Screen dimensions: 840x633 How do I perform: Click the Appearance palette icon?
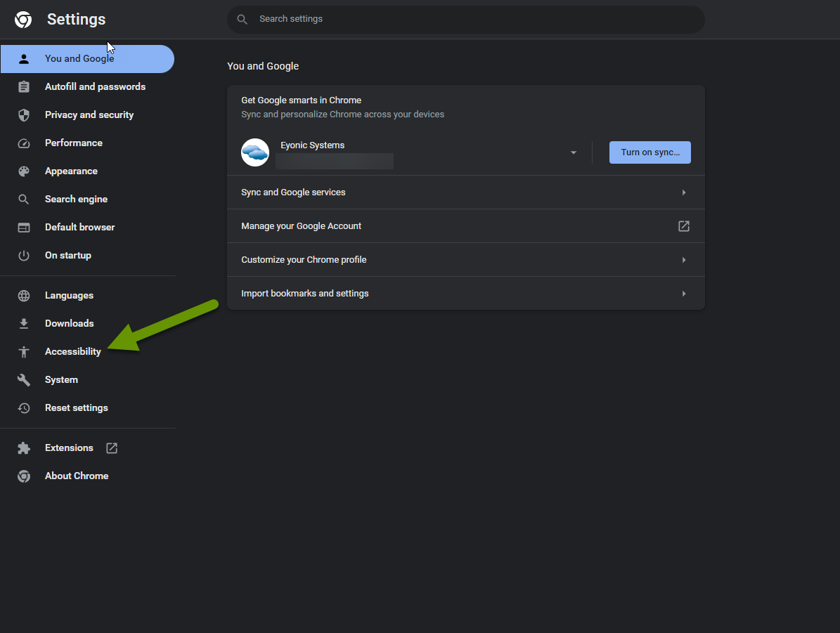pyautogui.click(x=24, y=171)
